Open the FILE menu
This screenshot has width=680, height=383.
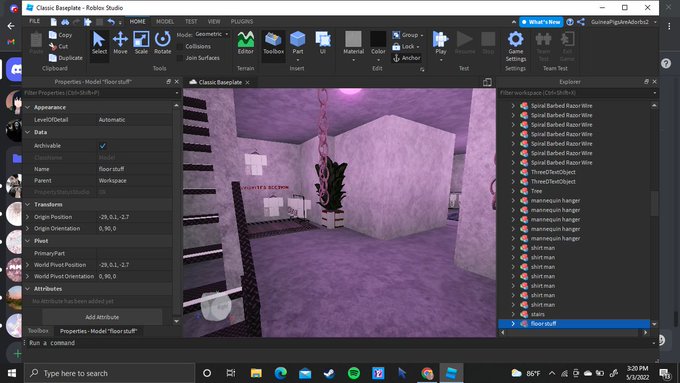pos(34,21)
